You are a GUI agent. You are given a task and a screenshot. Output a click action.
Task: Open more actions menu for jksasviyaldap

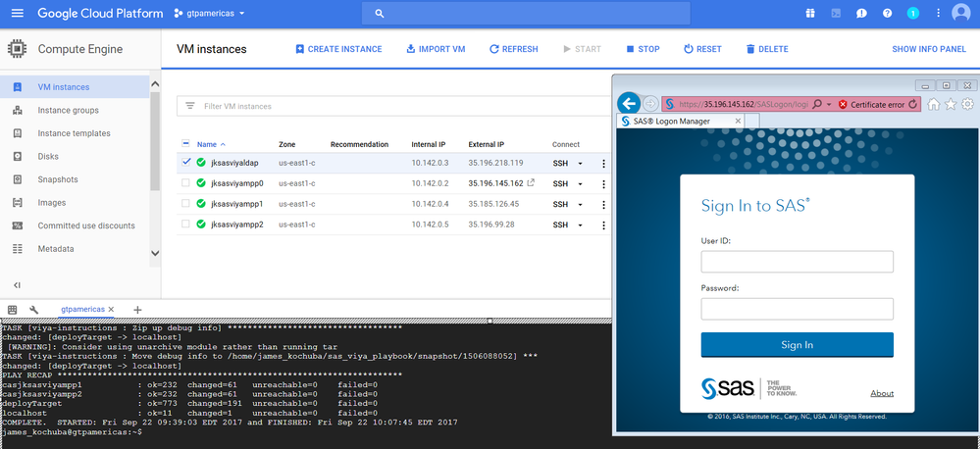pos(603,164)
